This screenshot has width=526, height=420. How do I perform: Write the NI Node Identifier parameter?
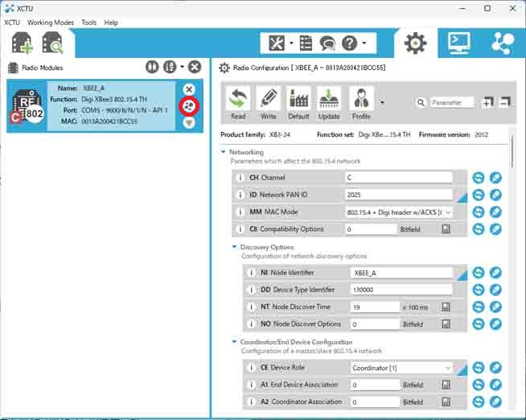click(x=495, y=273)
